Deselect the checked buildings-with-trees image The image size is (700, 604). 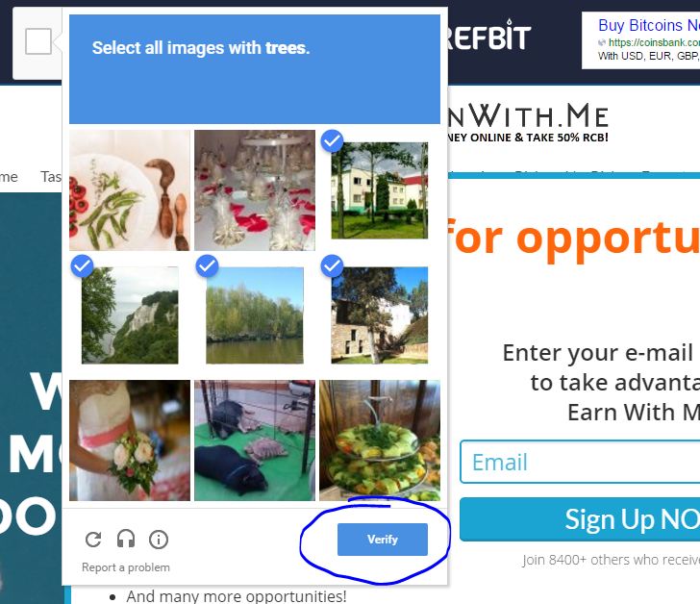tap(380, 190)
